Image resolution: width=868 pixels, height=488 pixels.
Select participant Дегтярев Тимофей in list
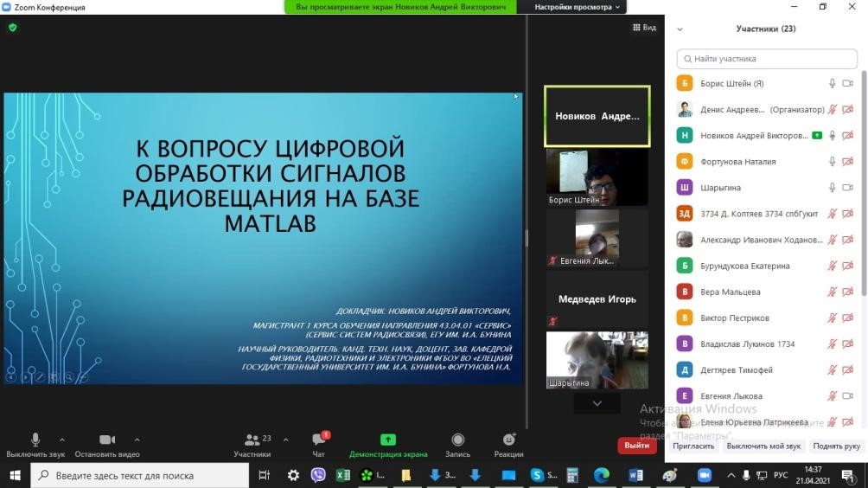pos(767,369)
